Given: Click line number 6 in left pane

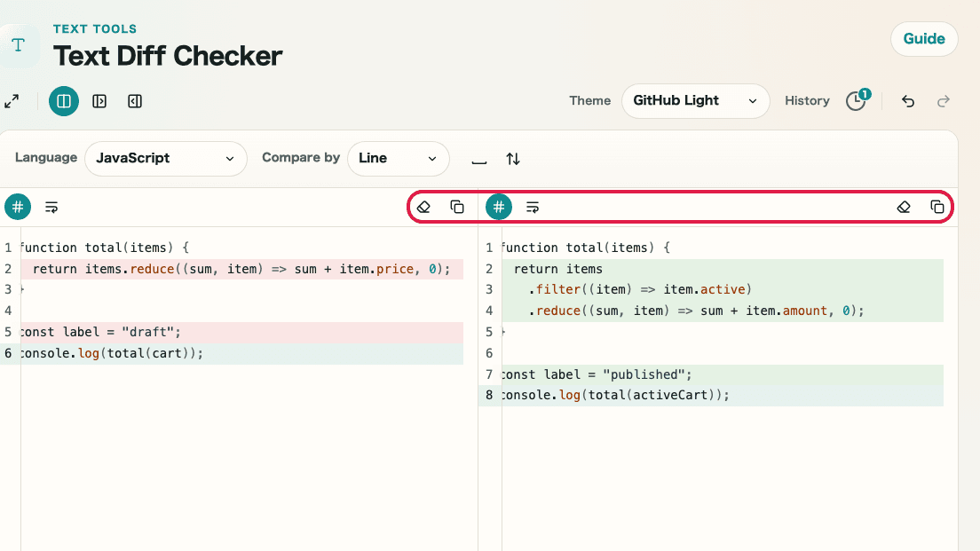Looking at the screenshot, I should click(8, 354).
